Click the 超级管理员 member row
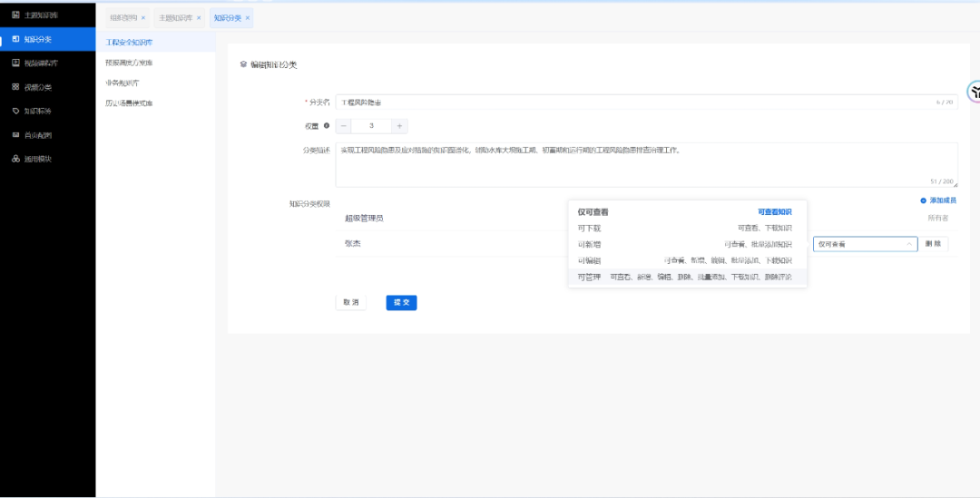Viewport: 980px width, 498px height. point(646,218)
